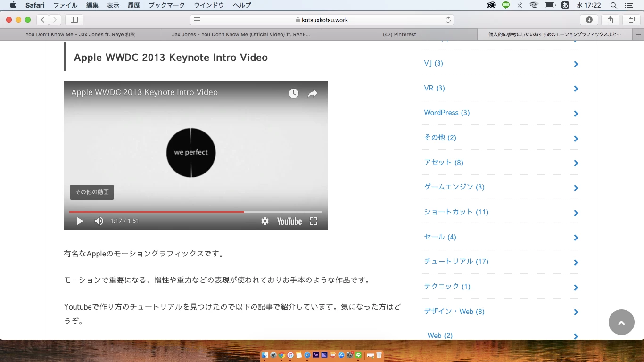Reload the page with refresh icon

pos(448,20)
